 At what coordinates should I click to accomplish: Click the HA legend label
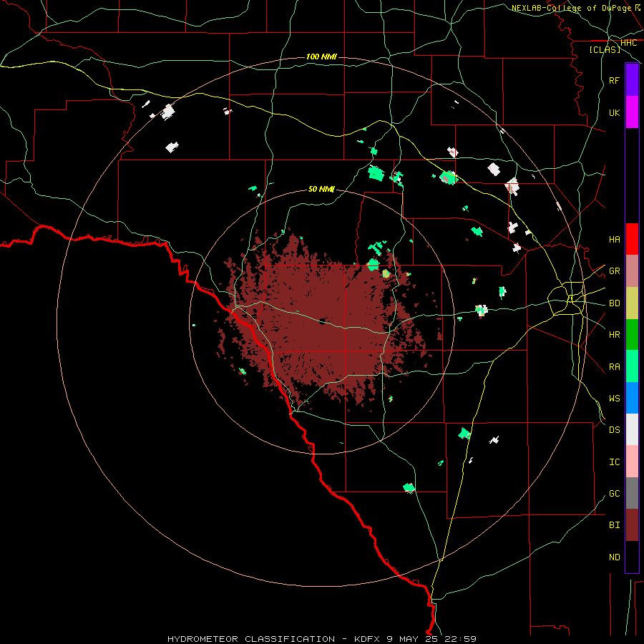pyautogui.click(x=614, y=239)
